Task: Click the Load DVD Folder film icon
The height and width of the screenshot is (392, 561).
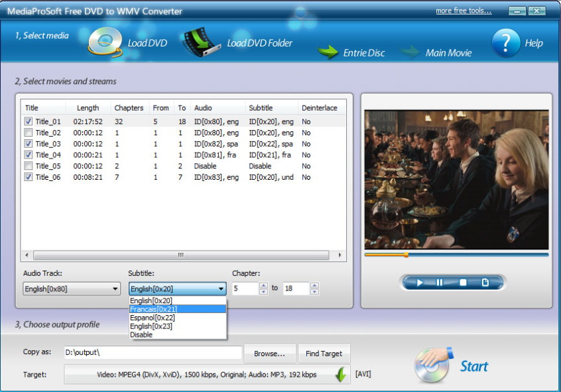Action: coord(201,42)
